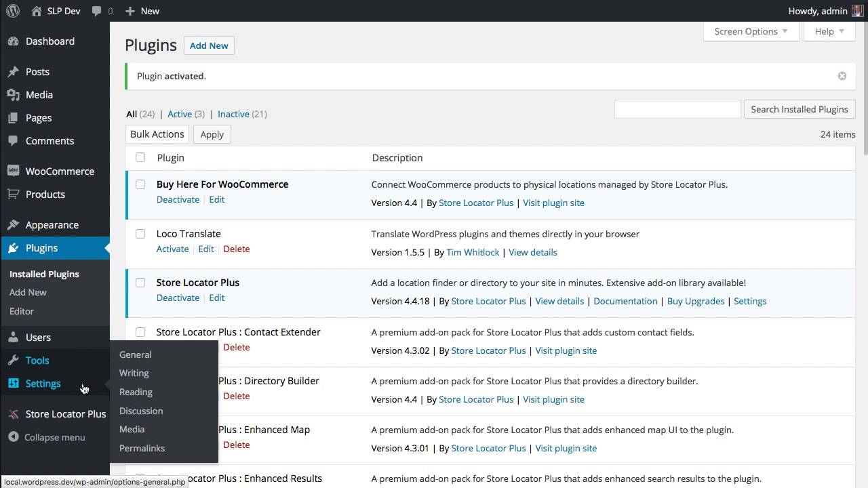The image size is (868, 488).
Task: Click the Tools wrench icon
Action: 13,361
